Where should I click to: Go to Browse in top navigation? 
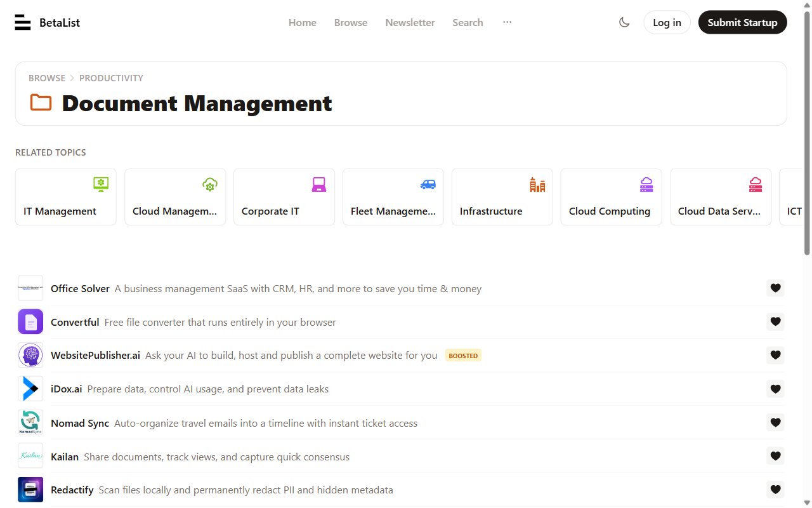(351, 22)
